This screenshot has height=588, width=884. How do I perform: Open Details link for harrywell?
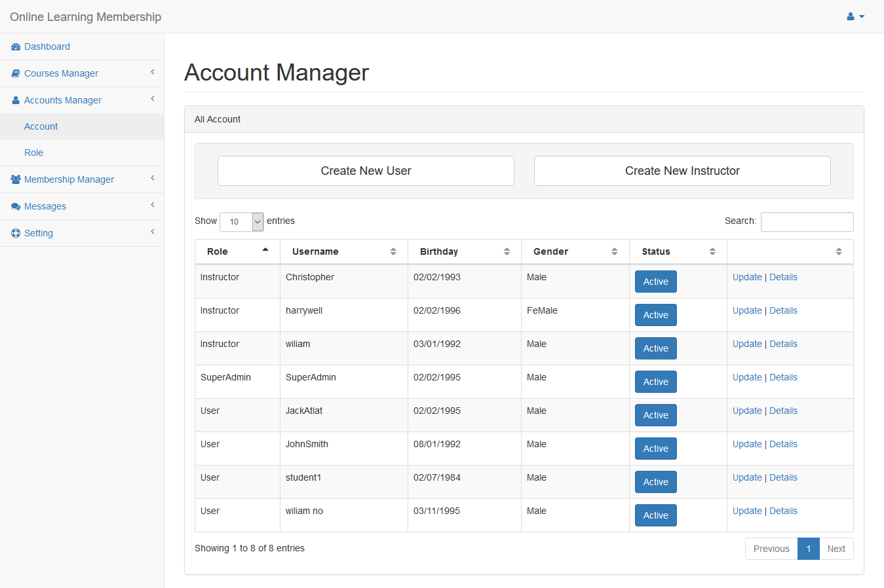pos(783,310)
